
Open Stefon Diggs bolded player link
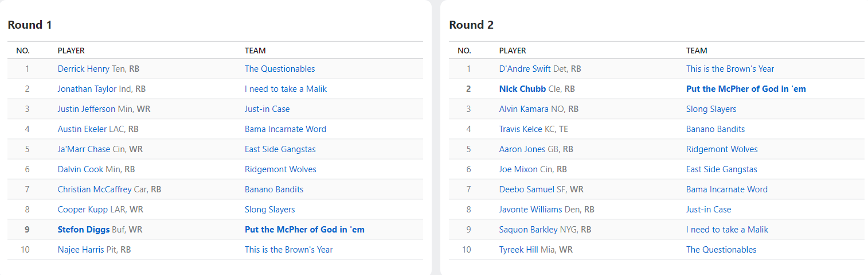(x=84, y=230)
